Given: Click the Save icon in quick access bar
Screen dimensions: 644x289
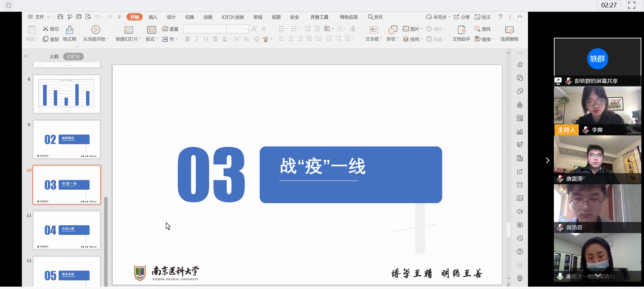Looking at the screenshot, I should [60, 17].
